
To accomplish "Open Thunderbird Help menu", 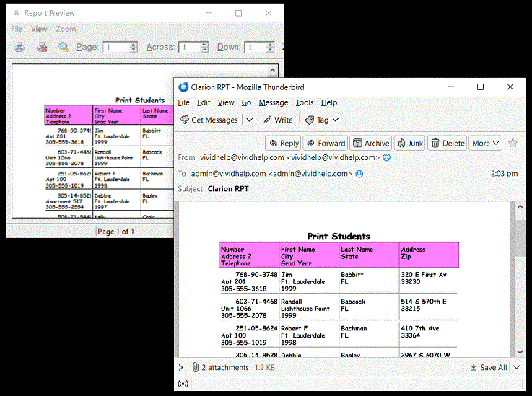I will [x=329, y=102].
